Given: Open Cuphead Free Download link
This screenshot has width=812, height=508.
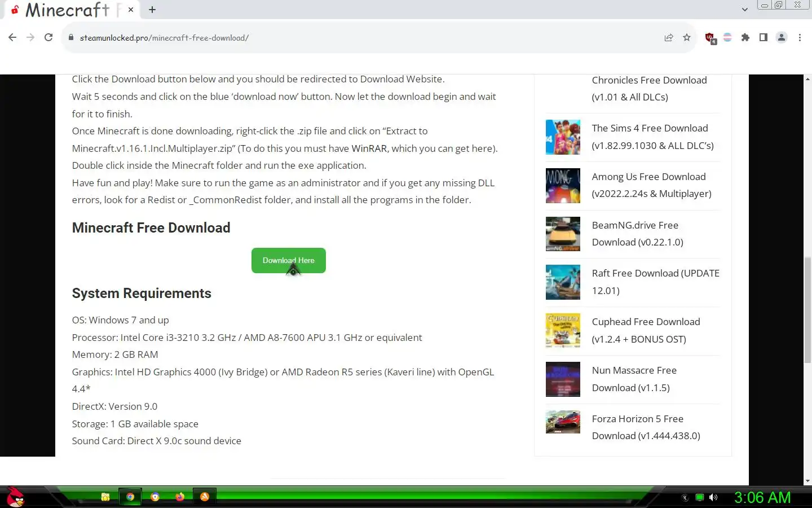Looking at the screenshot, I should pyautogui.click(x=646, y=330).
